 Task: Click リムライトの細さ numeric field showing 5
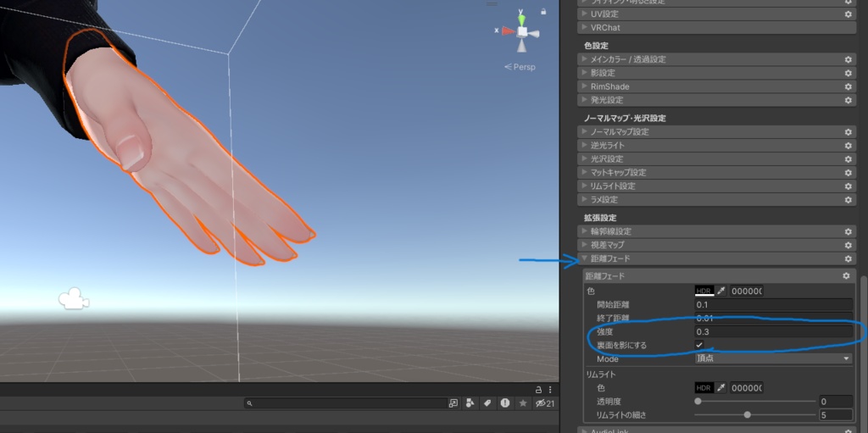coord(835,414)
